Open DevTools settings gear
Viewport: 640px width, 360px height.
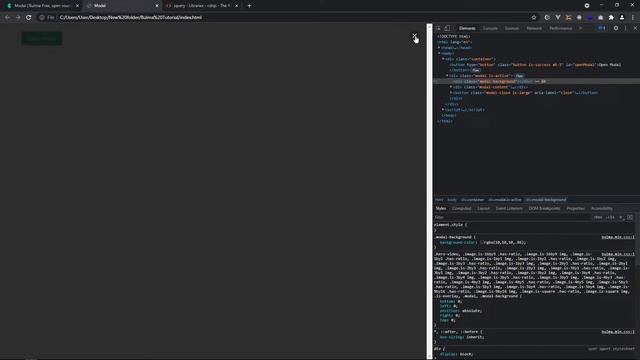point(616,28)
